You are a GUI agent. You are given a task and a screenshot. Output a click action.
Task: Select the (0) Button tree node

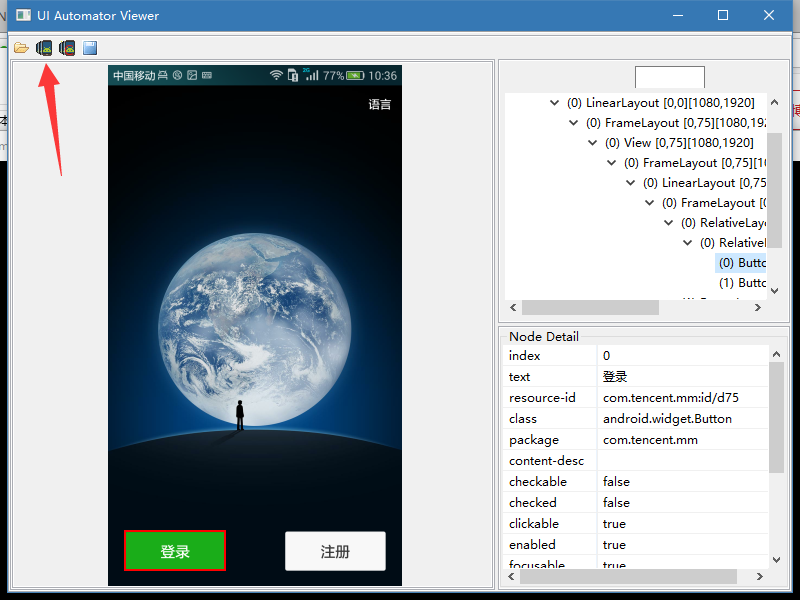tap(742, 263)
